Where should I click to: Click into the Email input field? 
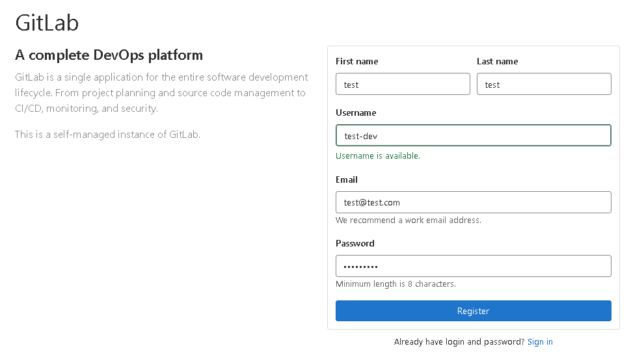(473, 202)
